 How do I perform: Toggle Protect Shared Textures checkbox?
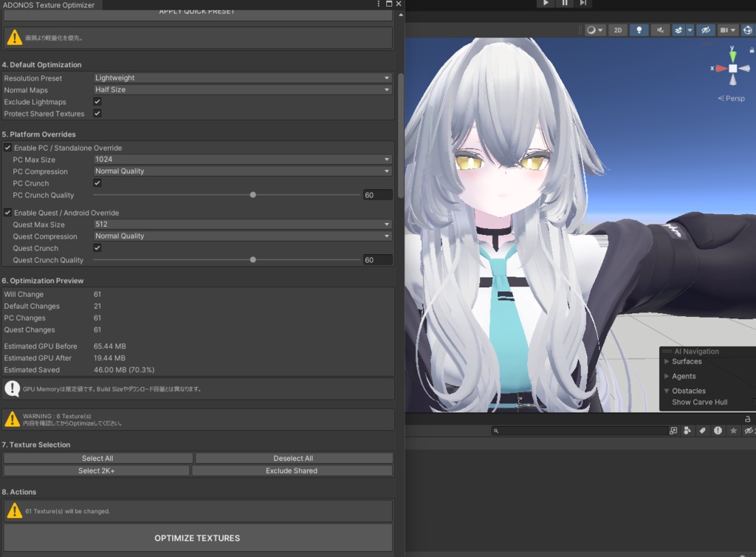pyautogui.click(x=97, y=113)
